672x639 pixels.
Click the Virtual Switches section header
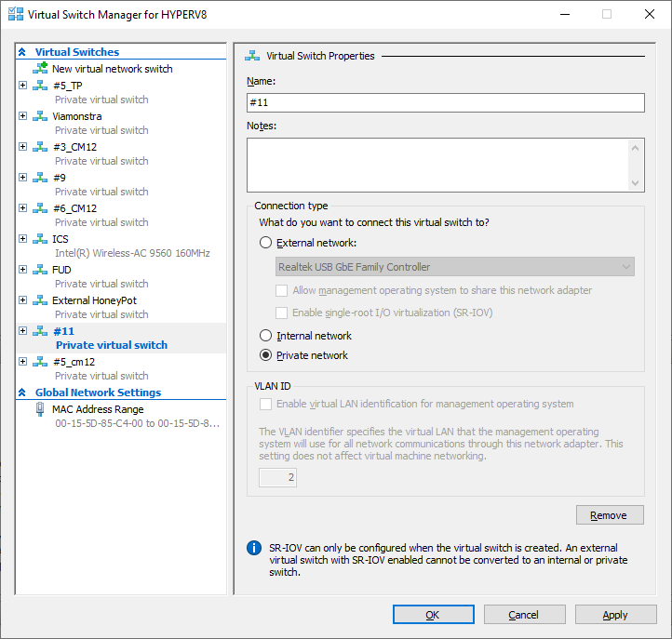(77, 52)
